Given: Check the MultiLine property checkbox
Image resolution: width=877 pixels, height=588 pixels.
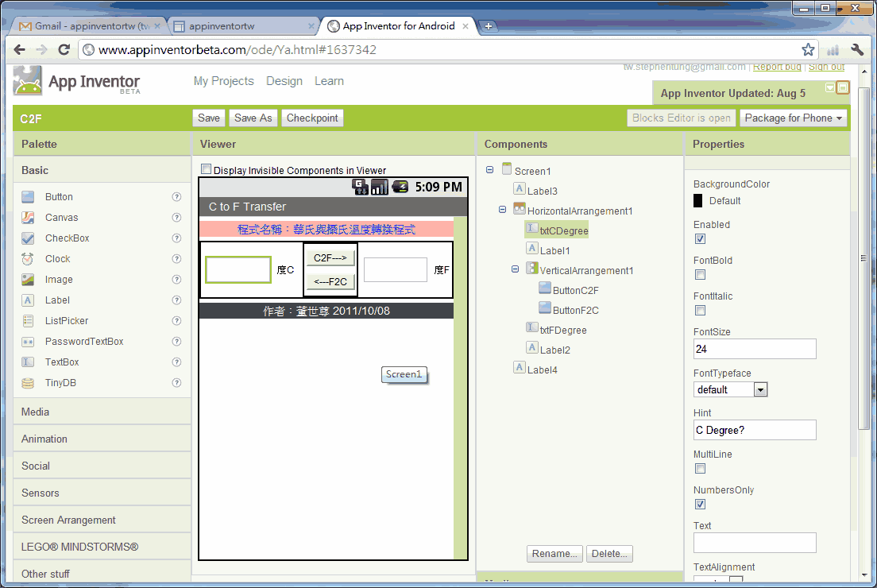Looking at the screenshot, I should pos(700,469).
